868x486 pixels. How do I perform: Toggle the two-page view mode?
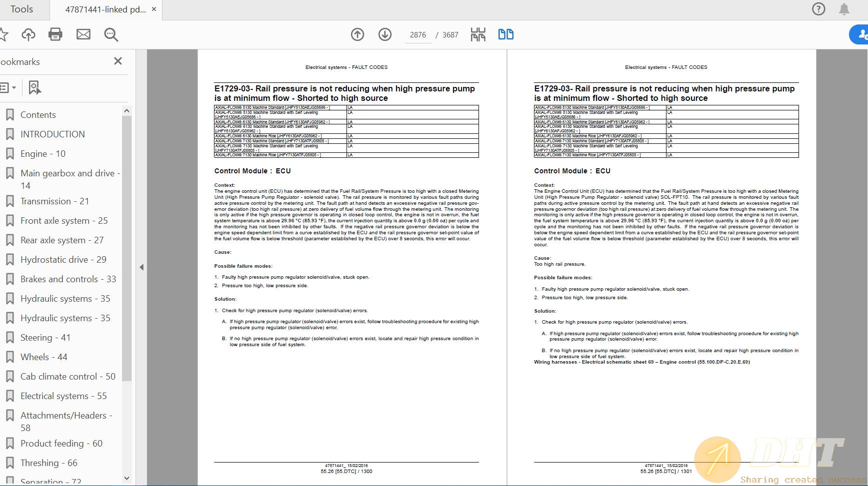[506, 34]
